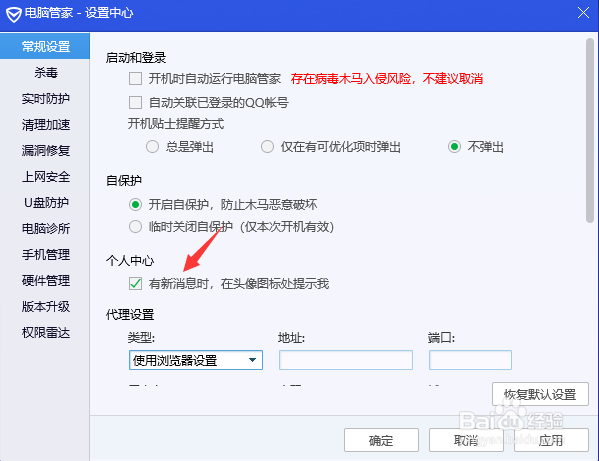Select the 上网安全 tab
This screenshot has width=599, height=461.
pos(45,176)
